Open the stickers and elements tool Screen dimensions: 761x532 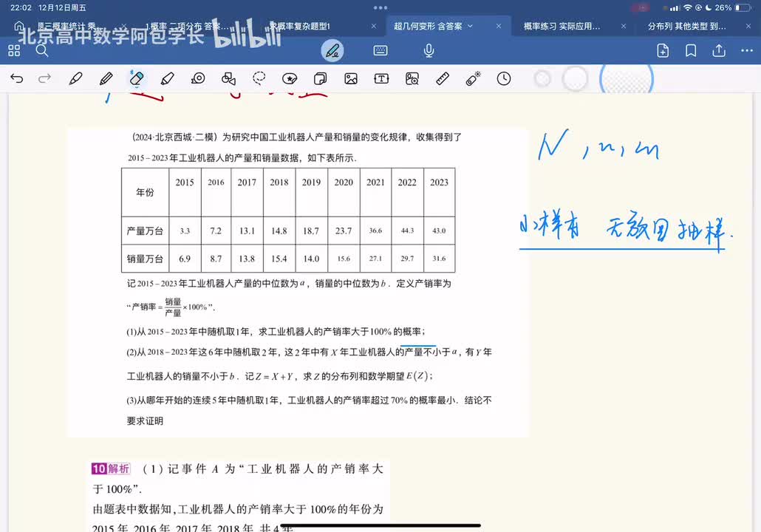pyautogui.click(x=290, y=78)
